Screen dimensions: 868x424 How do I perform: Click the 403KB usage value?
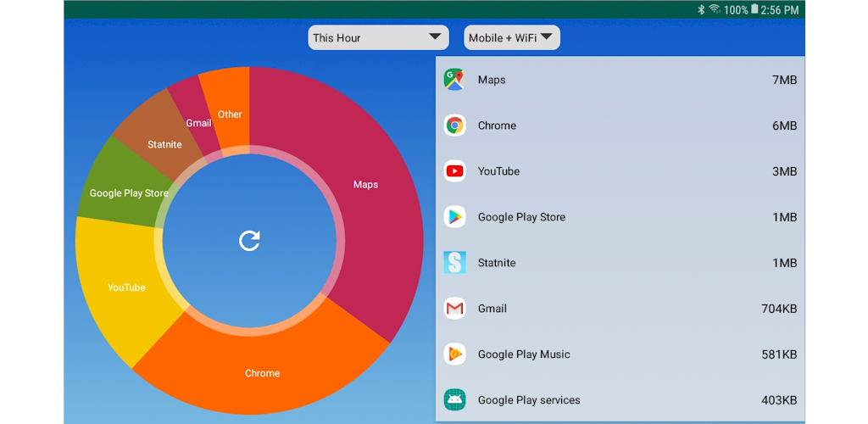pos(780,399)
